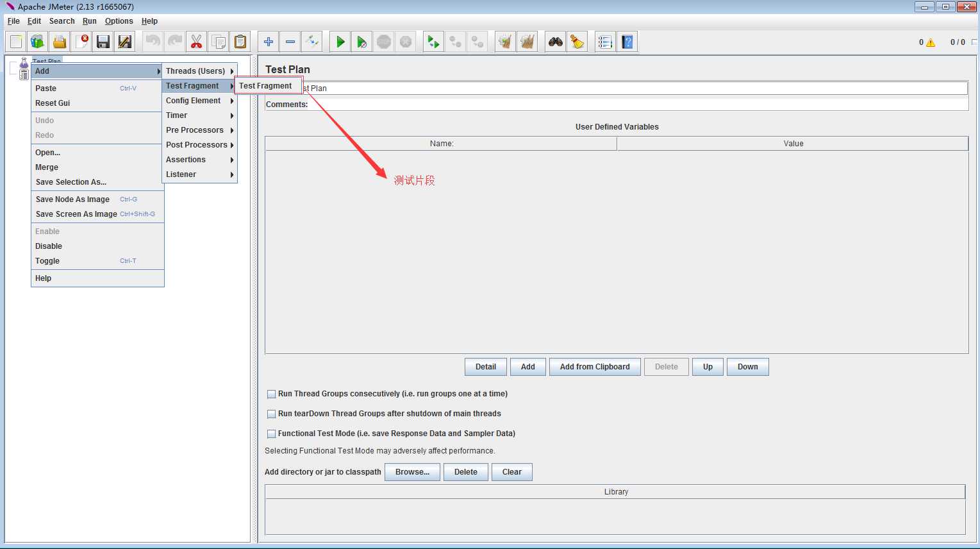Click Start no pauses icon
Screen dimensions: 980x549
[362, 42]
